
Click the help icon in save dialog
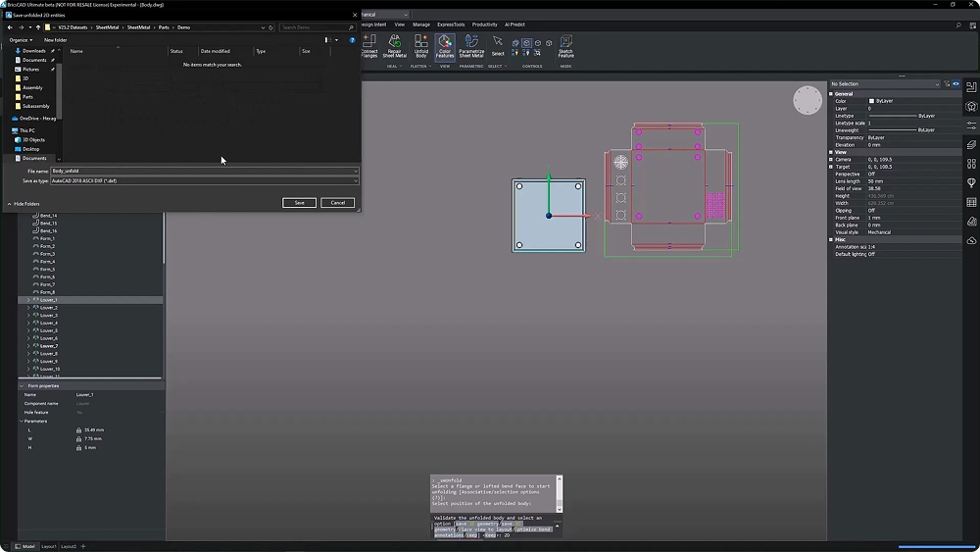coord(352,40)
